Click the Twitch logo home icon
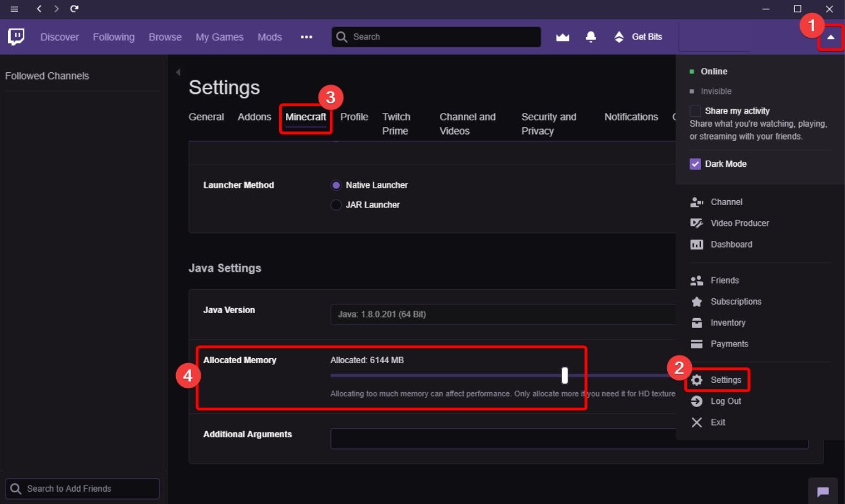 [x=17, y=37]
